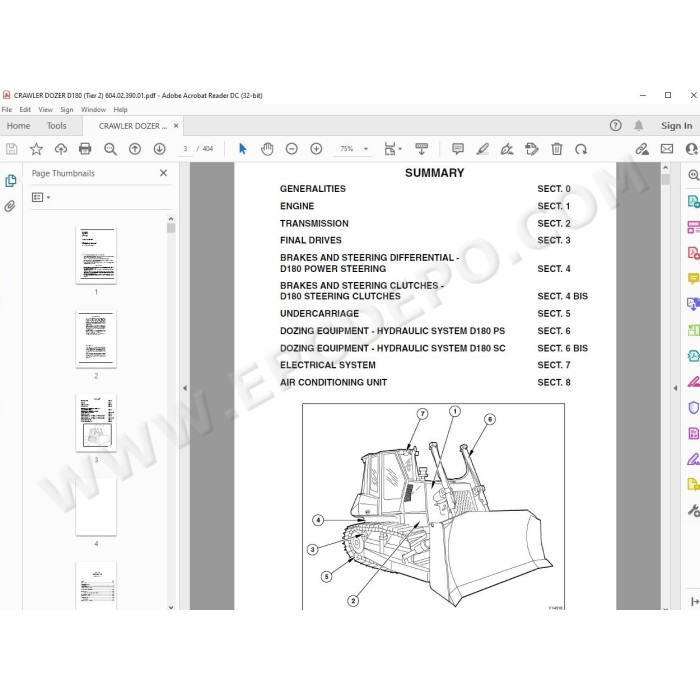Open the View menu
The image size is (700, 700).
point(45,109)
